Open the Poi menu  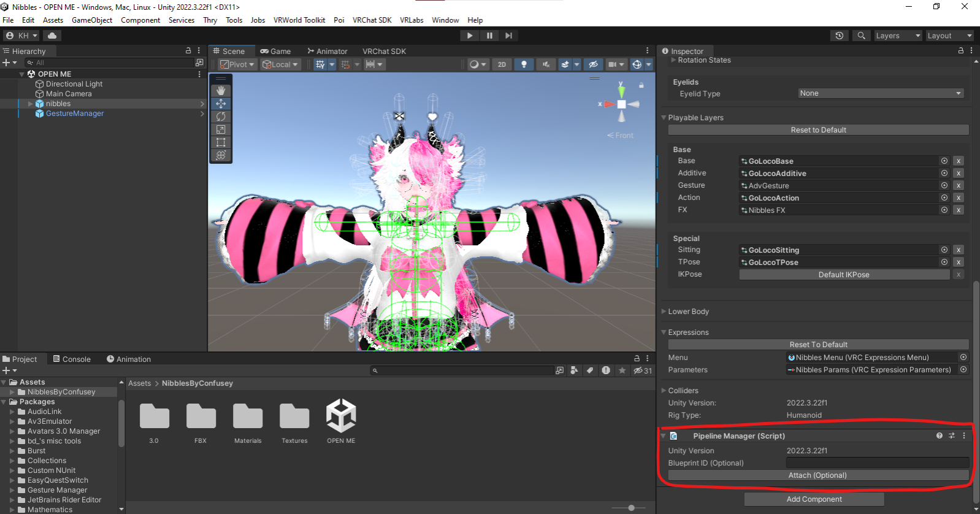click(339, 20)
